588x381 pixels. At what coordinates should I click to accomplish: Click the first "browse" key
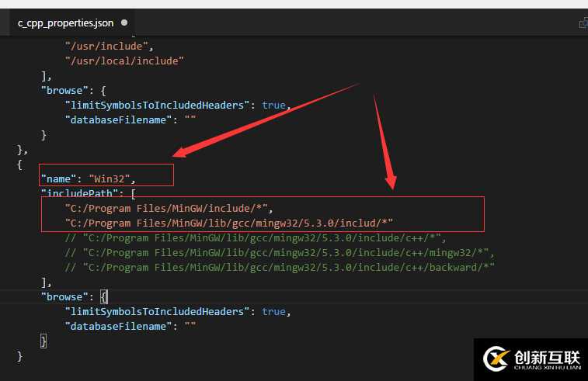64,90
